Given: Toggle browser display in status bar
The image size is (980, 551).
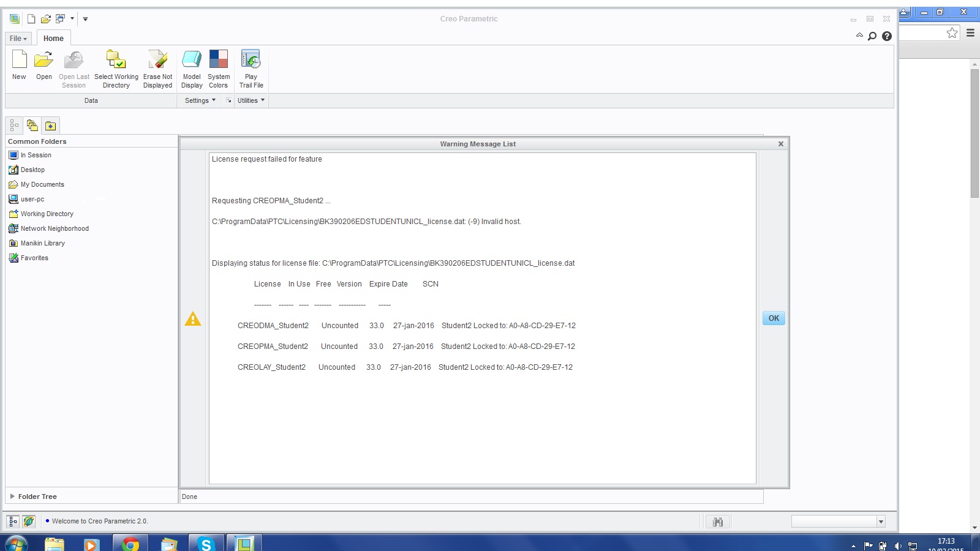Looking at the screenshot, I should pos(29,521).
